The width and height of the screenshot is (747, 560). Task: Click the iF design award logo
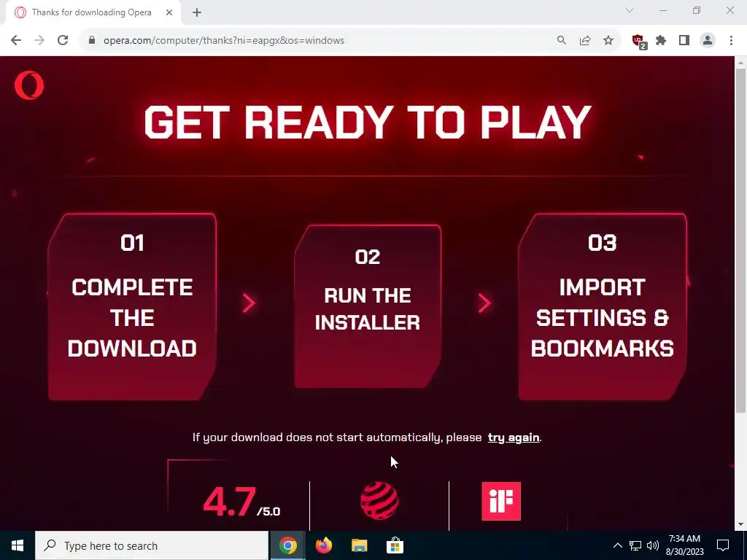coord(501,501)
